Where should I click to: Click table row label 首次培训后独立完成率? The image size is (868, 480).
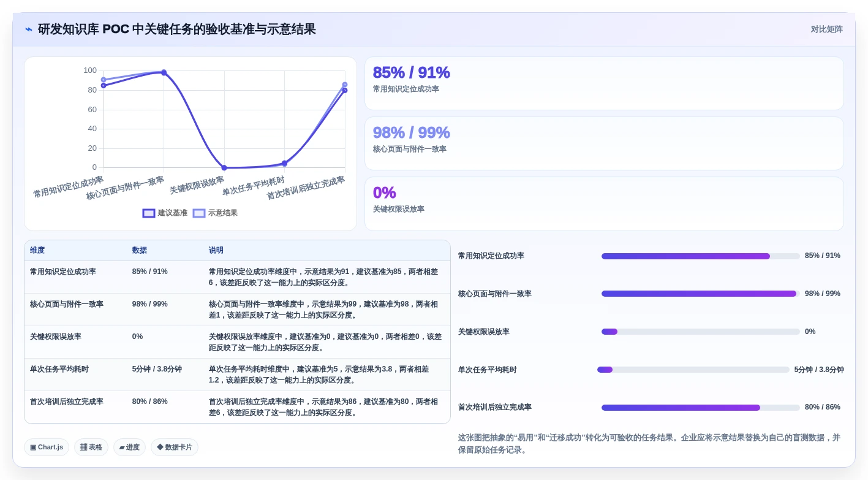[67, 402]
